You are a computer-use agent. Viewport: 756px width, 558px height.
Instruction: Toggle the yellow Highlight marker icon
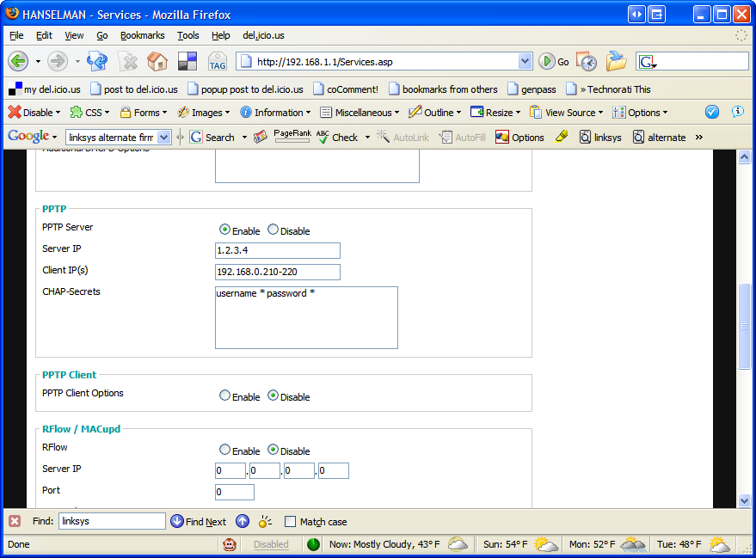(x=562, y=137)
